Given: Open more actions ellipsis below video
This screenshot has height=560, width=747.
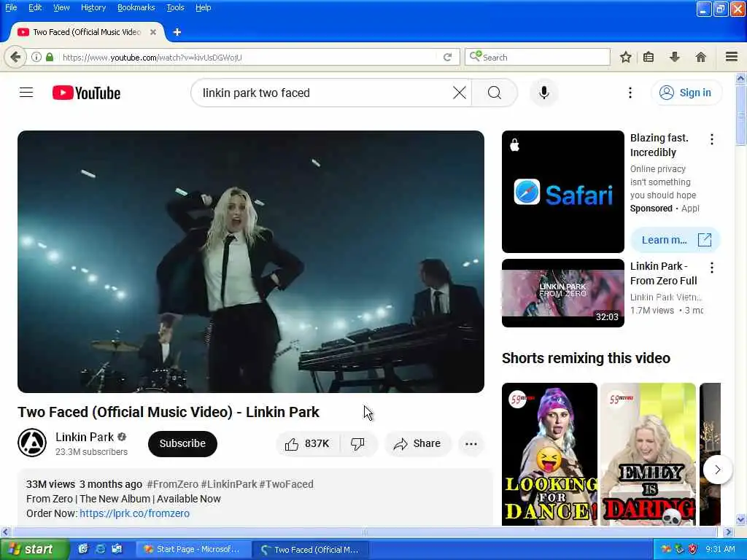Looking at the screenshot, I should [x=471, y=444].
